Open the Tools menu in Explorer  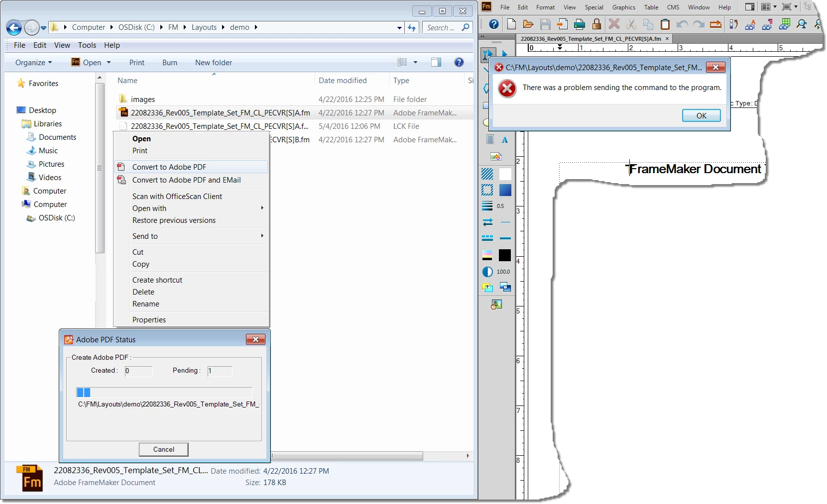pos(87,45)
